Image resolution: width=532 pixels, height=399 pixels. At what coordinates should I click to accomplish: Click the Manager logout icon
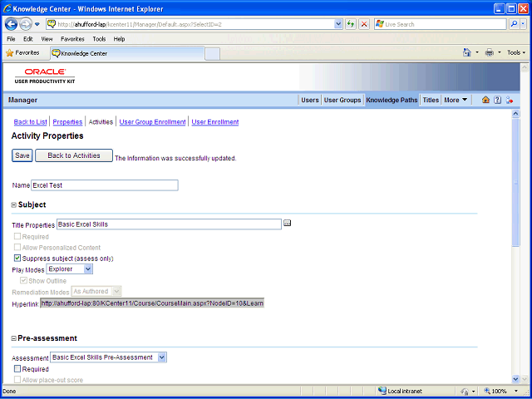[509, 100]
